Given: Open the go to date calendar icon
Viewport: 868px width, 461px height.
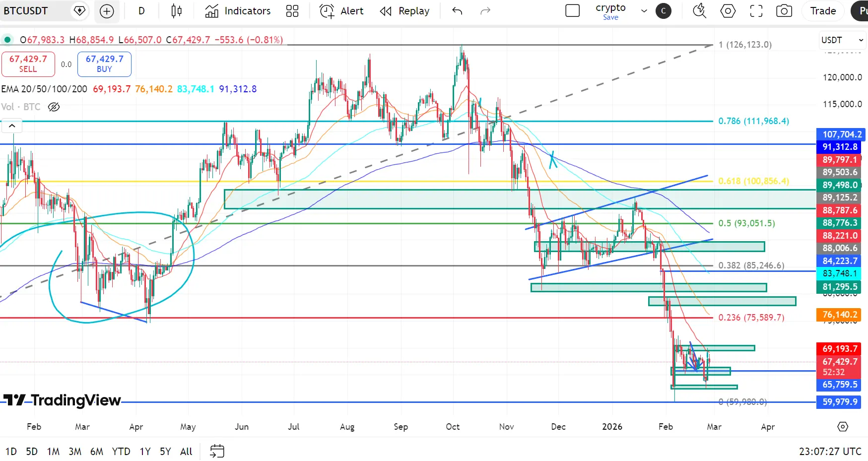Looking at the screenshot, I should point(217,451).
